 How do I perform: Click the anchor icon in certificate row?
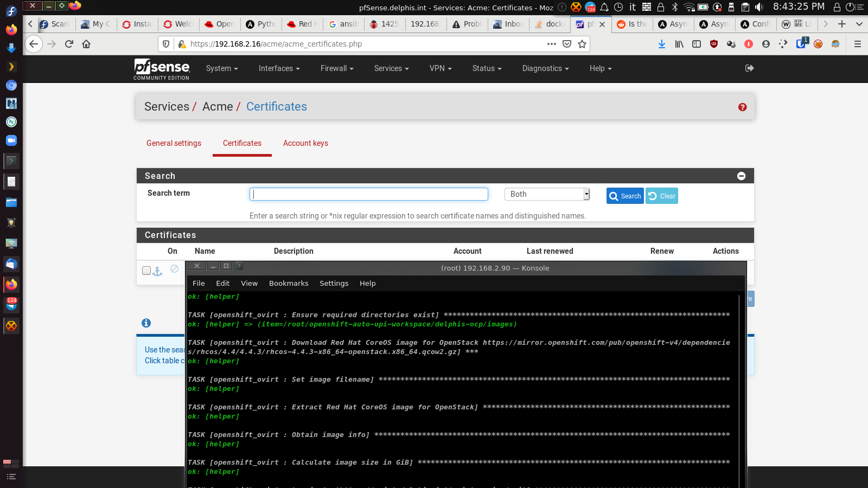coord(157,271)
